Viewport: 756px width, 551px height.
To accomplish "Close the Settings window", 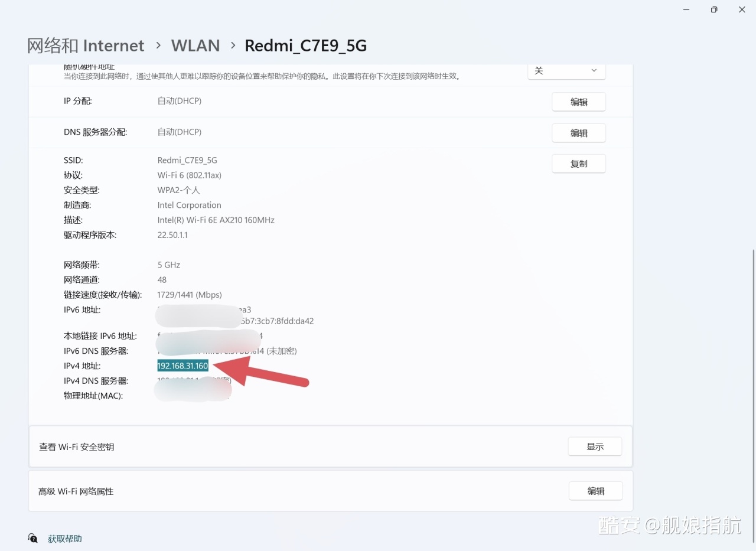I will tap(742, 9).
